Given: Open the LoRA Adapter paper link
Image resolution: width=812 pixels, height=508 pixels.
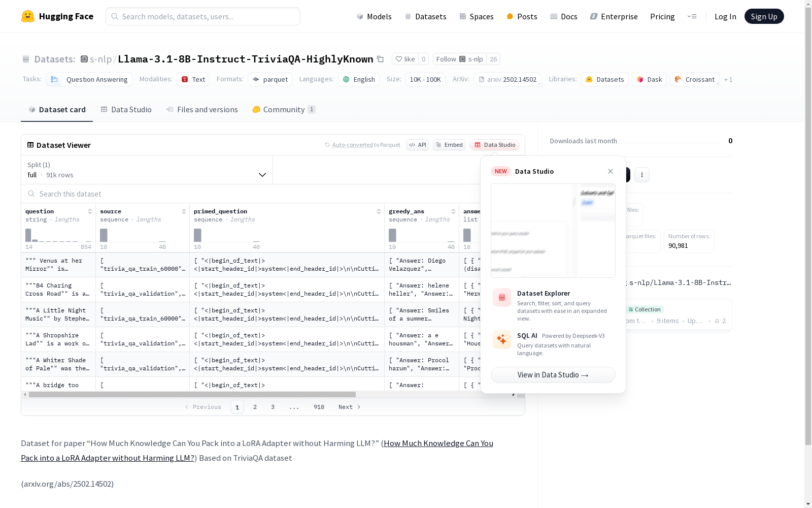Looking at the screenshot, I should (x=257, y=451).
